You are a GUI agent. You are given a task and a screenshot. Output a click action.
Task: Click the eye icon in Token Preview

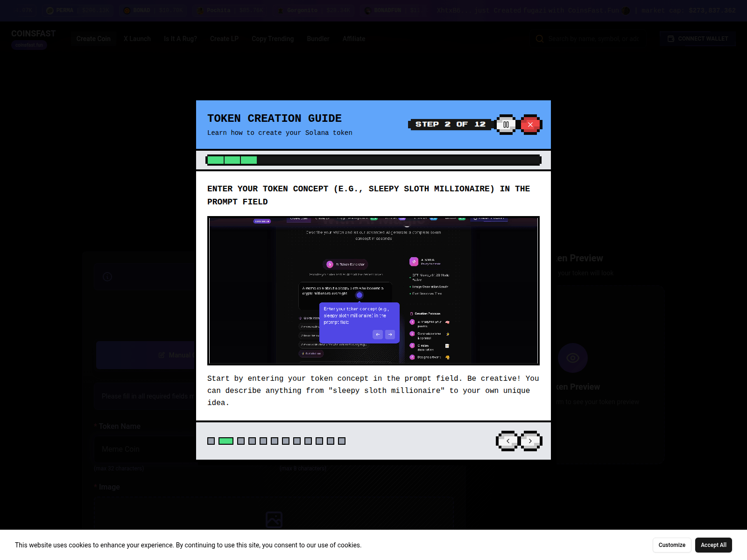pyautogui.click(x=573, y=358)
